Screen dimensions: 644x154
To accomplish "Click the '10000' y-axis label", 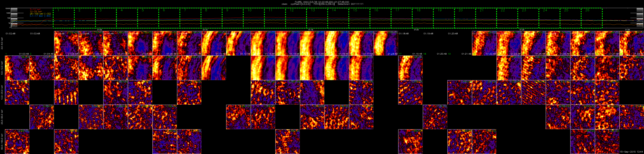I will click(x=8, y=8).
